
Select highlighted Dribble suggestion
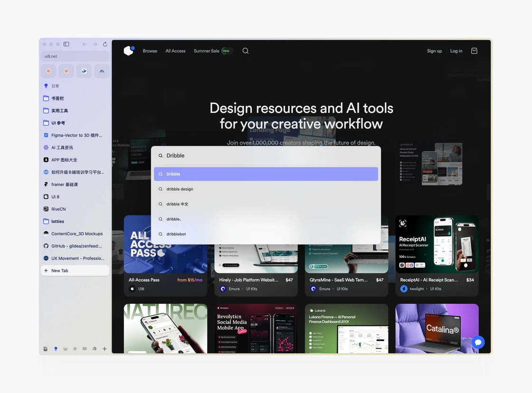pos(266,174)
